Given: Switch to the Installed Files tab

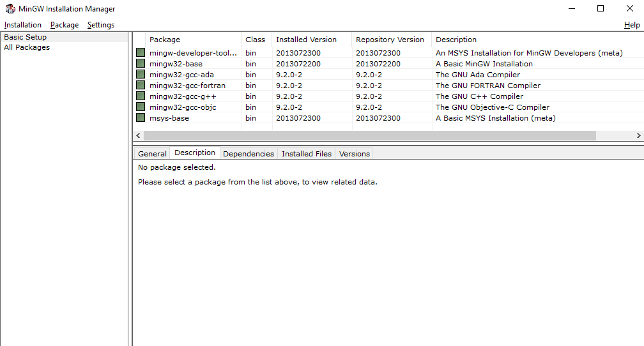Looking at the screenshot, I should (307, 153).
